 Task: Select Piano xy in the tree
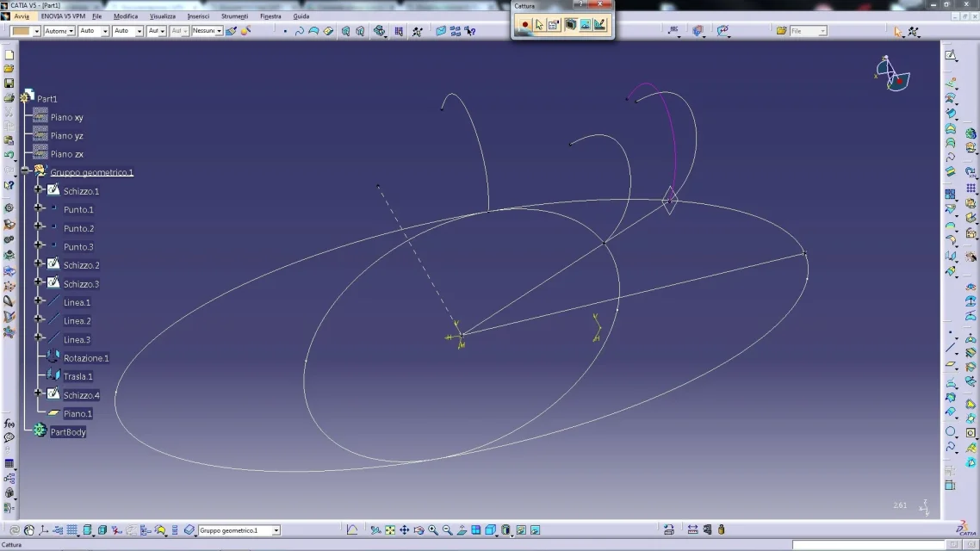coord(67,117)
